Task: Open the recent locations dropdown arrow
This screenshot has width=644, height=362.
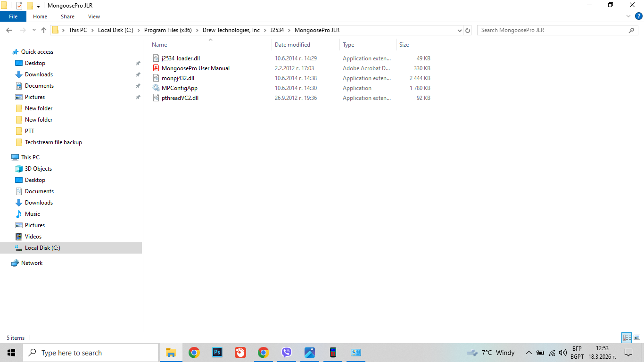Action: (x=34, y=30)
